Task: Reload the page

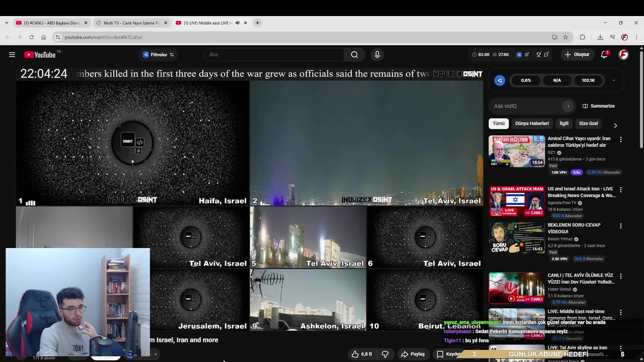Action: coord(31,37)
